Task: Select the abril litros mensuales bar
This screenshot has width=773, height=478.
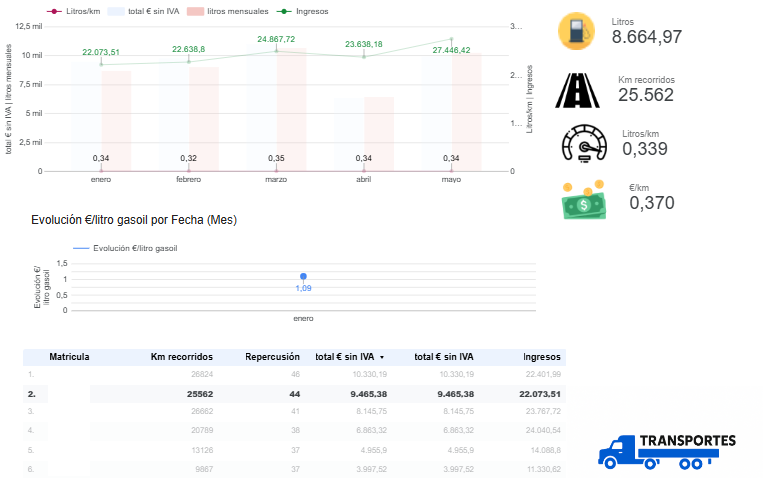Action: [379, 134]
